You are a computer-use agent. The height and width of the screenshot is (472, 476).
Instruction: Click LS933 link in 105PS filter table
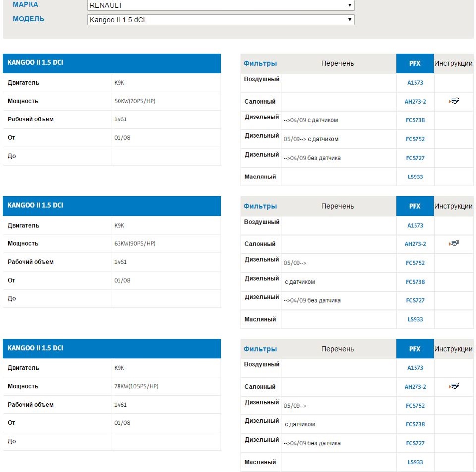click(x=415, y=462)
